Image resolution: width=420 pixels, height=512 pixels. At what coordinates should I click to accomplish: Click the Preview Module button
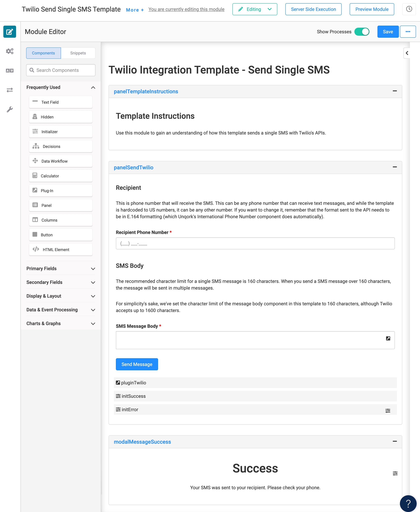(x=372, y=9)
